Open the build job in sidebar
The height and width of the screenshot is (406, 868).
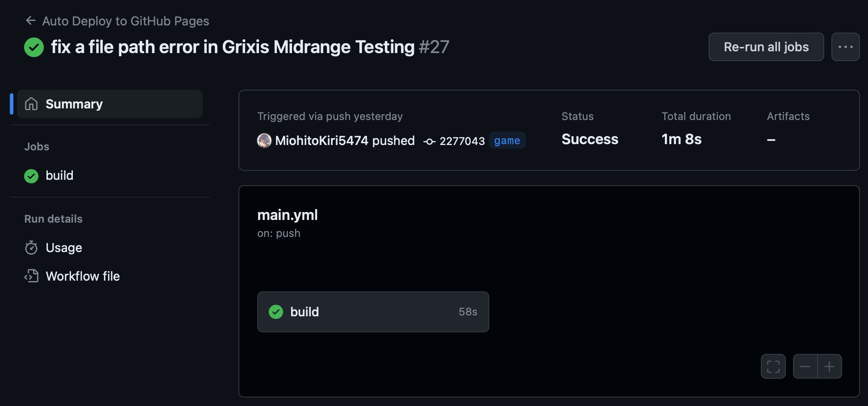59,176
